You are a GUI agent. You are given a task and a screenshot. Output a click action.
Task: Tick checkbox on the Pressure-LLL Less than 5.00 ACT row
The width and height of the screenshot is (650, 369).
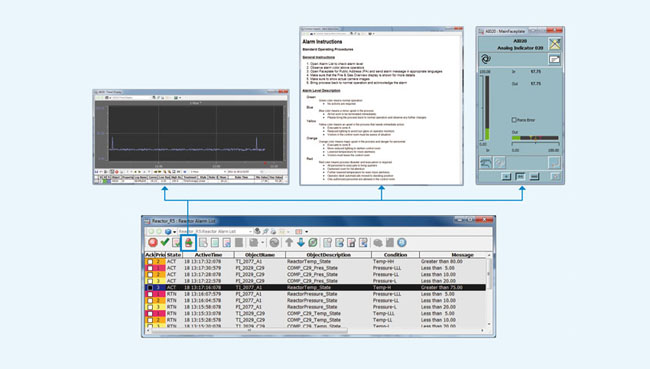tap(150, 268)
